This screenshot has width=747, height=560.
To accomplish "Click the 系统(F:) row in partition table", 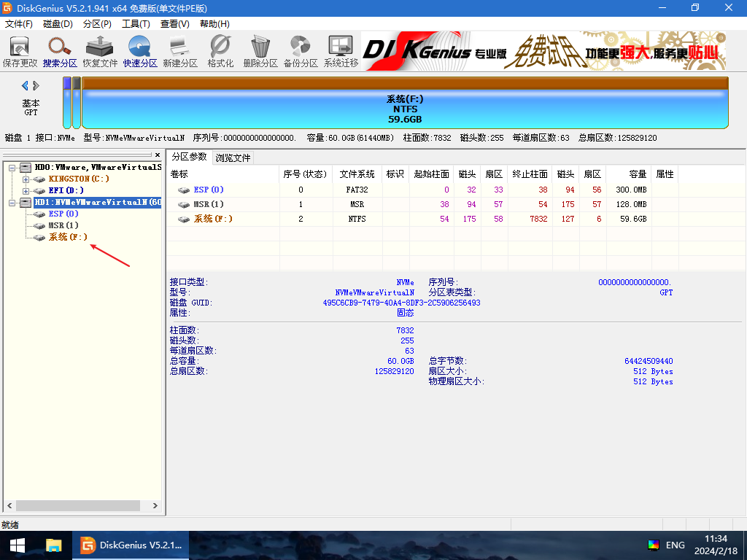I will click(424, 219).
